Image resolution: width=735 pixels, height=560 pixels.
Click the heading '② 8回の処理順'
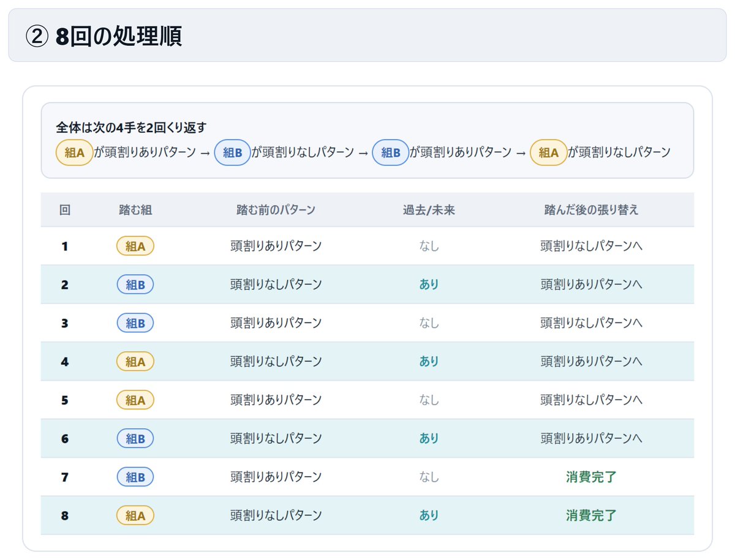[104, 36]
